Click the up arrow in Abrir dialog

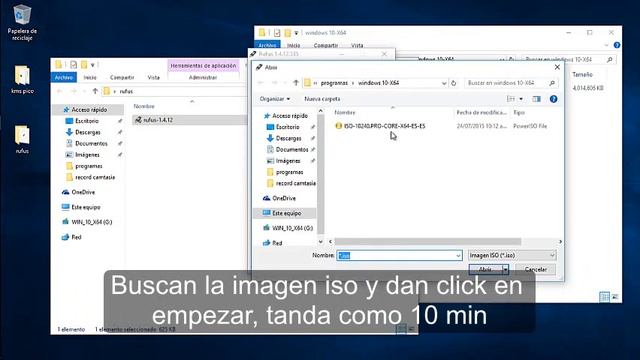[x=296, y=83]
